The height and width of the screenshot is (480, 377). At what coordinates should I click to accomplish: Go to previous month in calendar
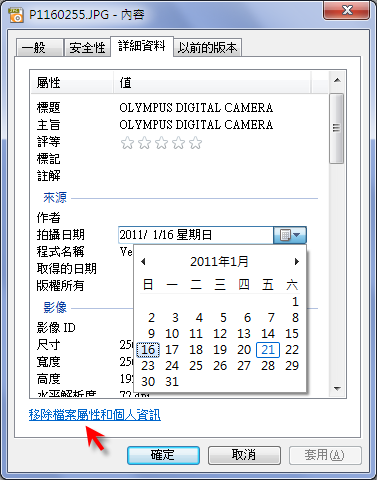tap(143, 262)
